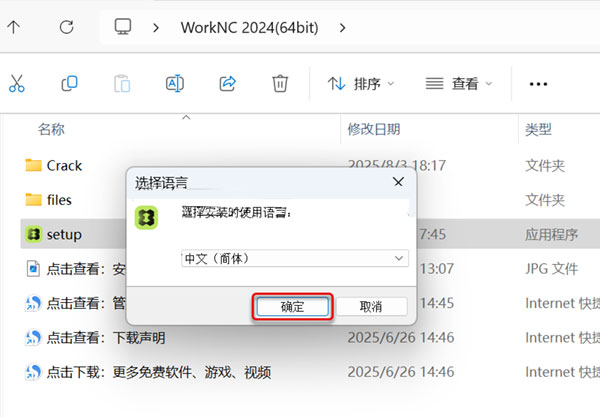
Task: Expand chevron after the monitor icon
Action: pos(156,28)
